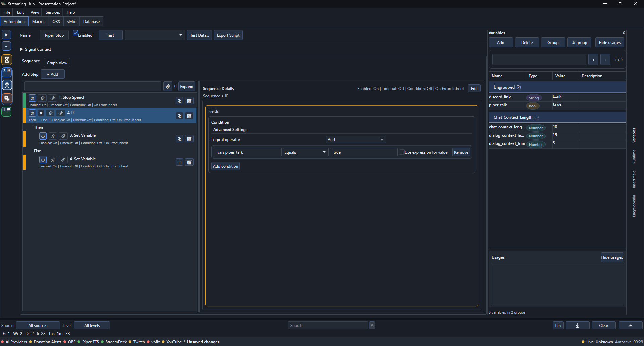
Task: Toggle power button on Stop Speech step
Action: [32, 98]
